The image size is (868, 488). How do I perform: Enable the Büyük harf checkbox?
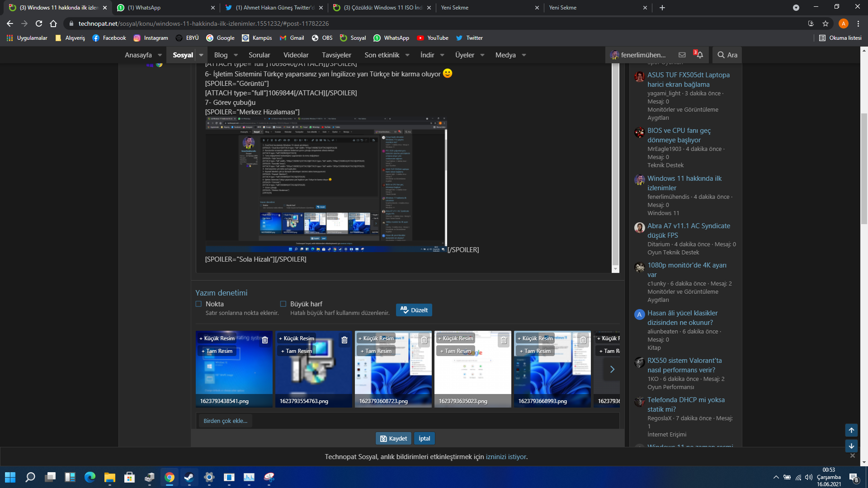(x=283, y=304)
